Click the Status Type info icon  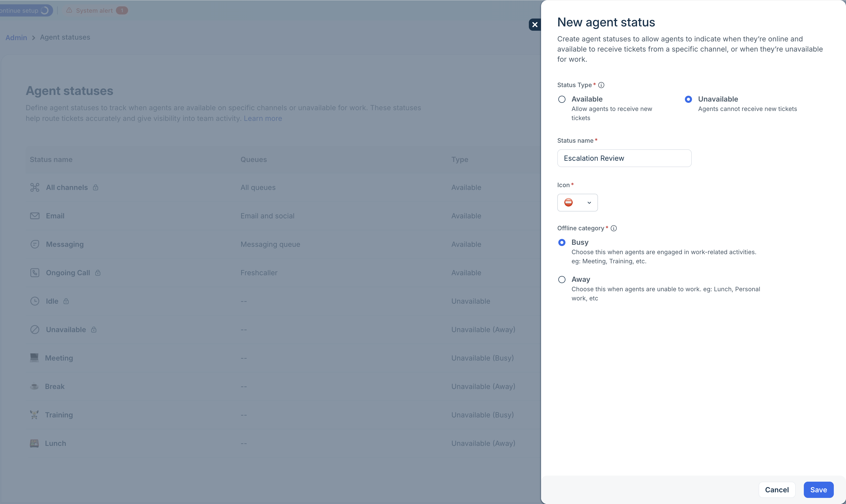click(x=601, y=85)
